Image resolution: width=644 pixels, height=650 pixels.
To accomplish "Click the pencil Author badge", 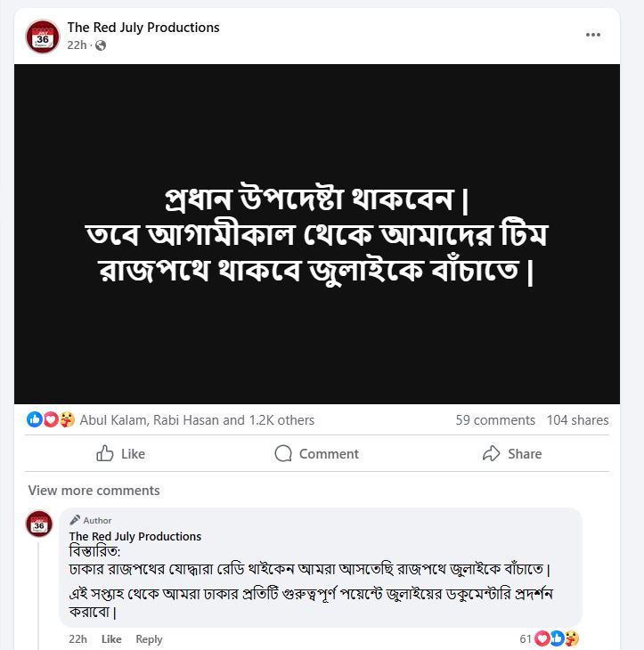I will point(90,520).
